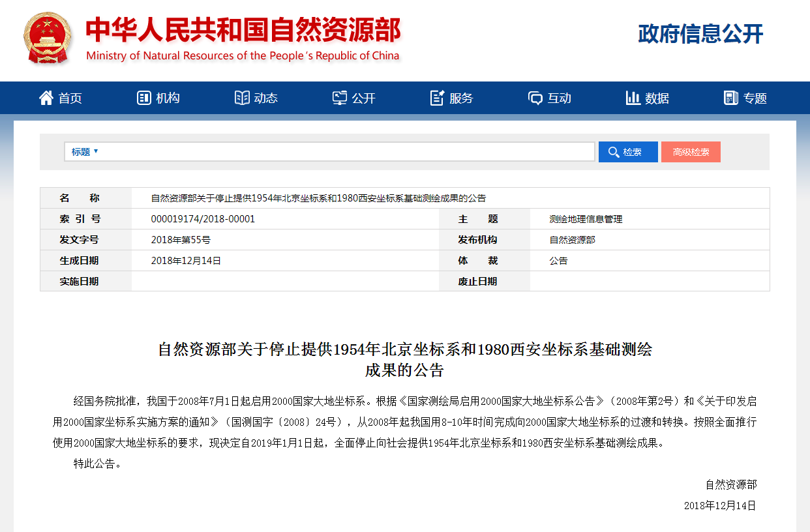Open 动态 via its open-book icon
Image resolution: width=810 pixels, height=532 pixels.
point(242,97)
